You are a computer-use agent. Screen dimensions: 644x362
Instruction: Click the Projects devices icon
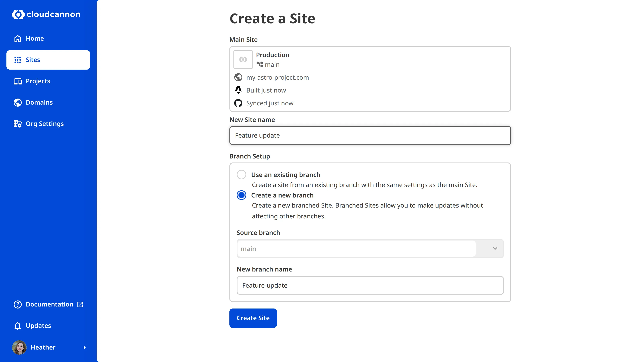18,81
